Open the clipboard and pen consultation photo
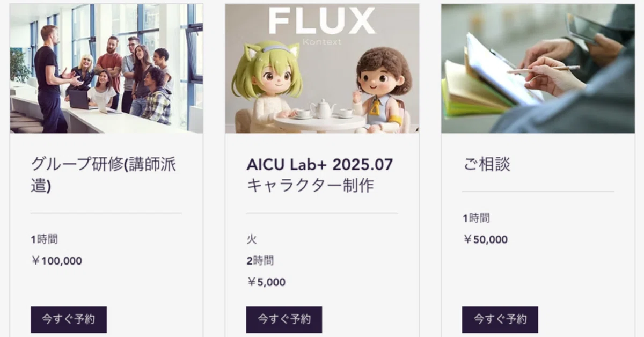This screenshot has height=337, width=644. [538, 68]
